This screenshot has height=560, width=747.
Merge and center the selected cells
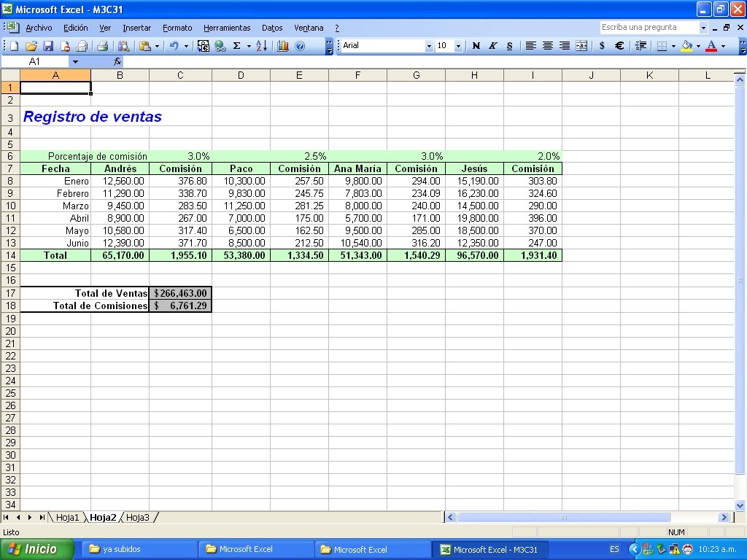580,45
